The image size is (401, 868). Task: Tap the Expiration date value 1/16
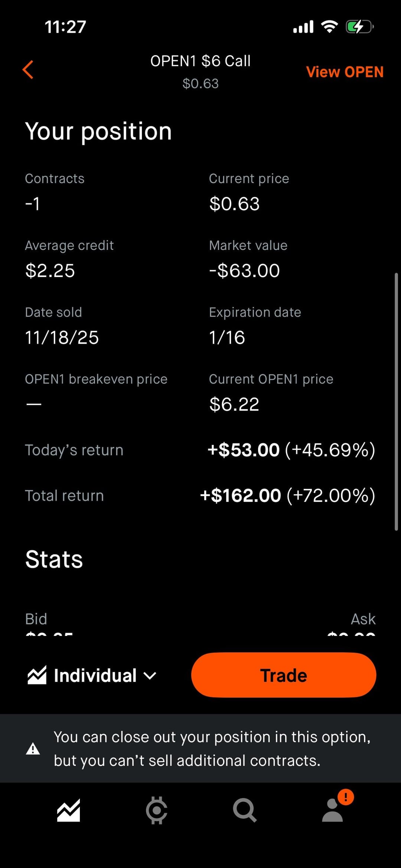point(227,337)
